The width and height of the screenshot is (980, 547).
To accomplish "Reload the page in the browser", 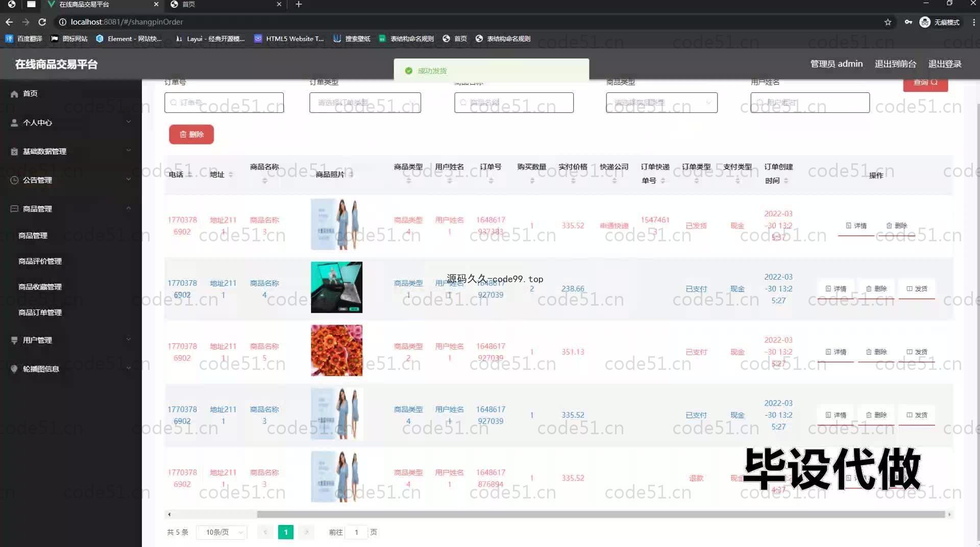I will click(42, 22).
